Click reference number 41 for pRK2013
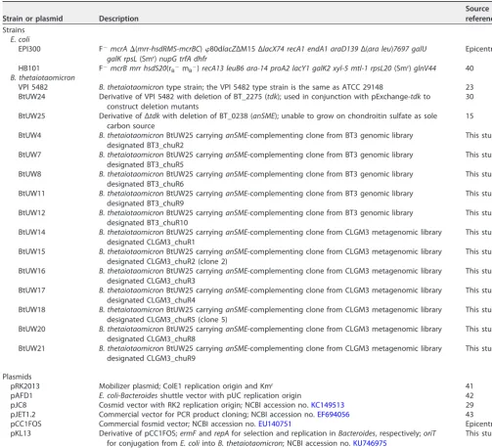The width and height of the screenshot is (492, 448). [x=470, y=386]
